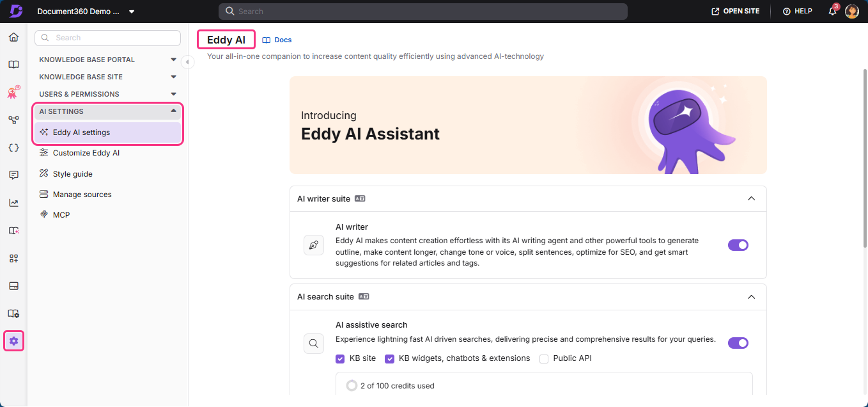
Task: Collapse the AI writer suite panel
Action: tap(752, 198)
